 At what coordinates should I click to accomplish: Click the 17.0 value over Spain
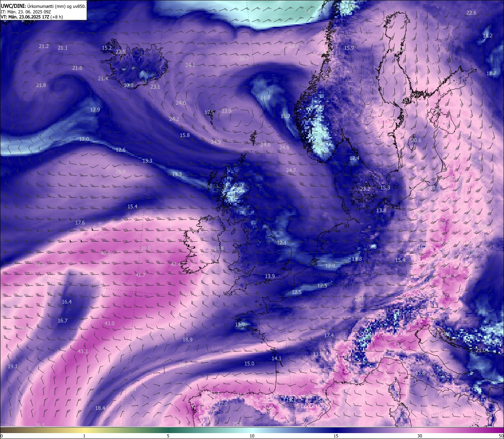222,404
